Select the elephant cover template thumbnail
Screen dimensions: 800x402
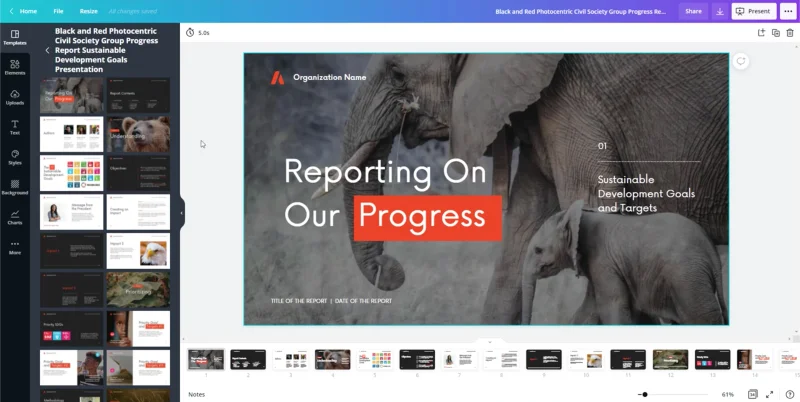[x=71, y=95]
